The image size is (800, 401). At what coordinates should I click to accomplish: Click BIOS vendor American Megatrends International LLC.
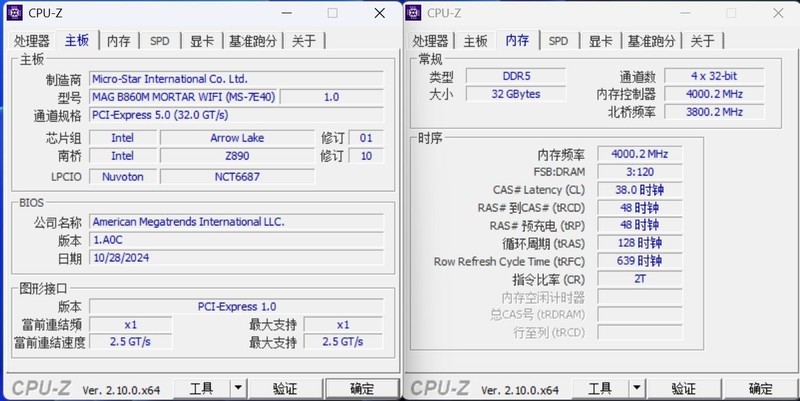(236, 222)
